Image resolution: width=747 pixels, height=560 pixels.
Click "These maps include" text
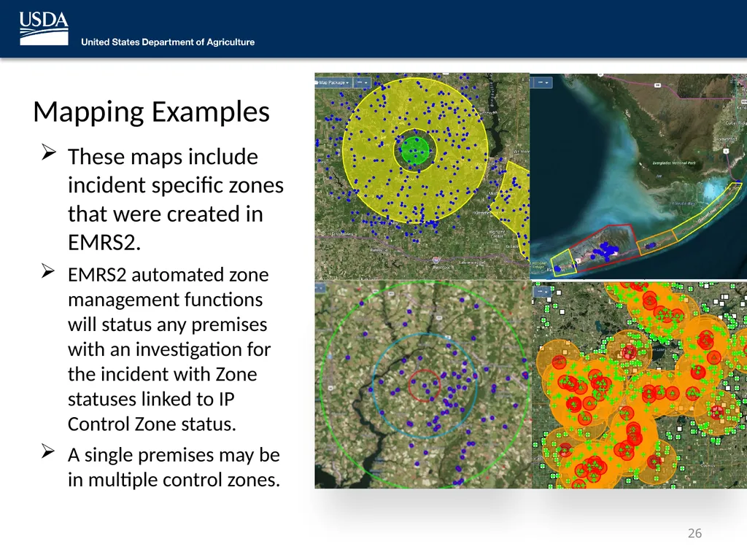[x=163, y=157]
